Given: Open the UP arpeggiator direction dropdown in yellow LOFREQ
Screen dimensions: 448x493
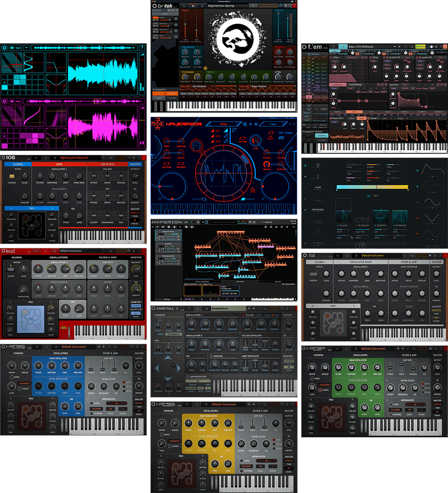Looking at the screenshot, I should click(266, 461).
